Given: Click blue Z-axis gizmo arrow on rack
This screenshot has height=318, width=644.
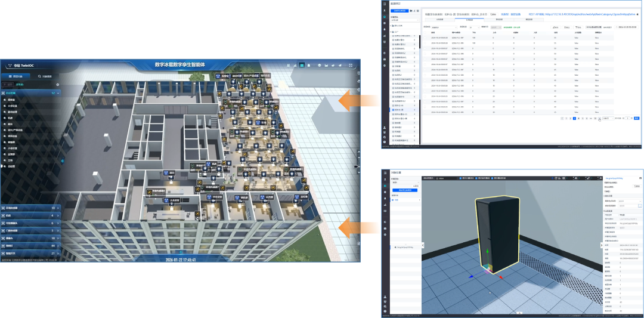Looking at the screenshot, I should (471, 276).
